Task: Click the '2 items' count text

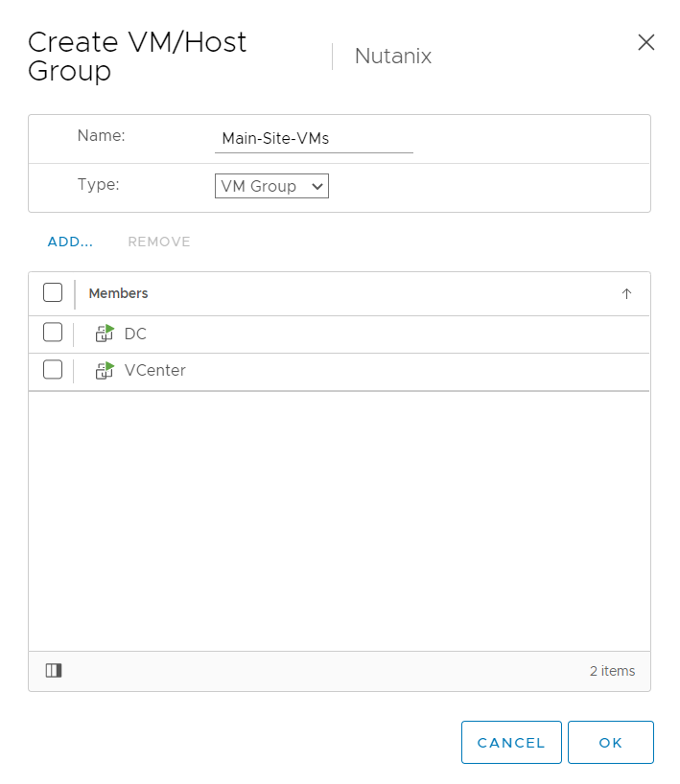Action: 612,671
